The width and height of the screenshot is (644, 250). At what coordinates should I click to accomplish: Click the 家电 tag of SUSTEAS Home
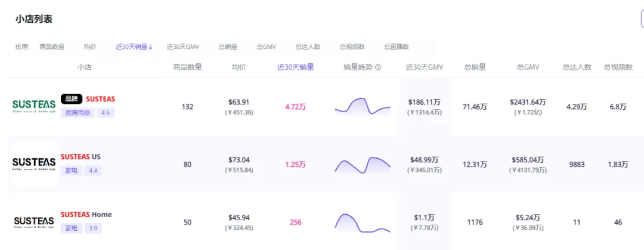(x=72, y=228)
